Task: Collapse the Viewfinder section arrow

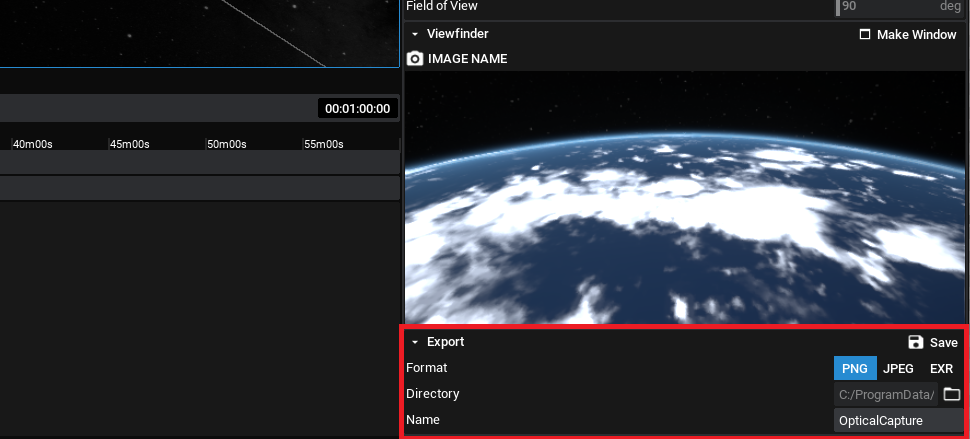Action: click(x=415, y=34)
